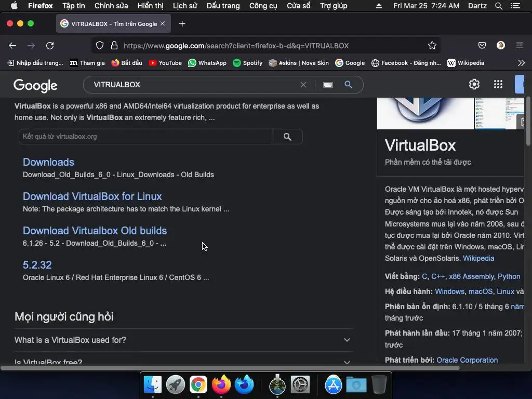
Task: Open the x86 Assembly link
Action: pos(471,276)
